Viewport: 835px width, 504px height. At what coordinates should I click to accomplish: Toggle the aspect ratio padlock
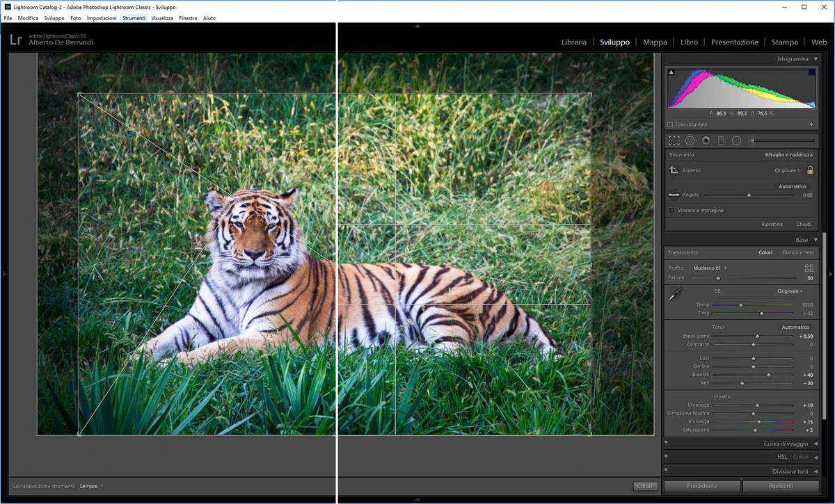(x=810, y=170)
